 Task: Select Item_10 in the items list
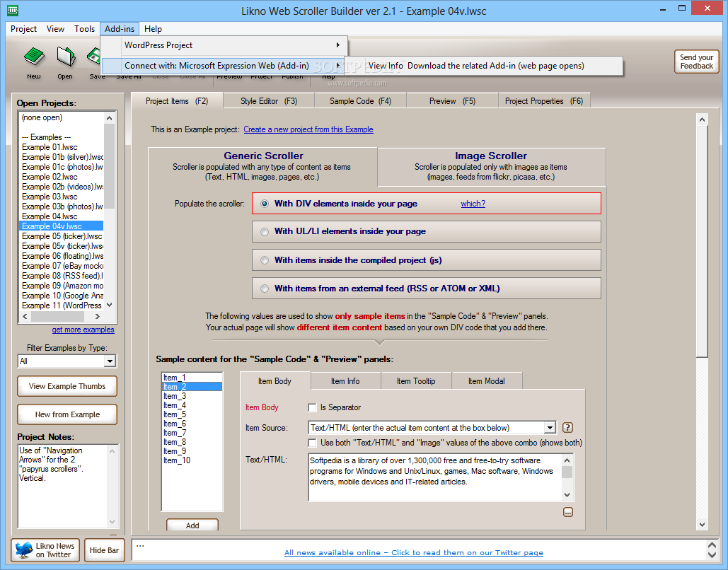192,460
